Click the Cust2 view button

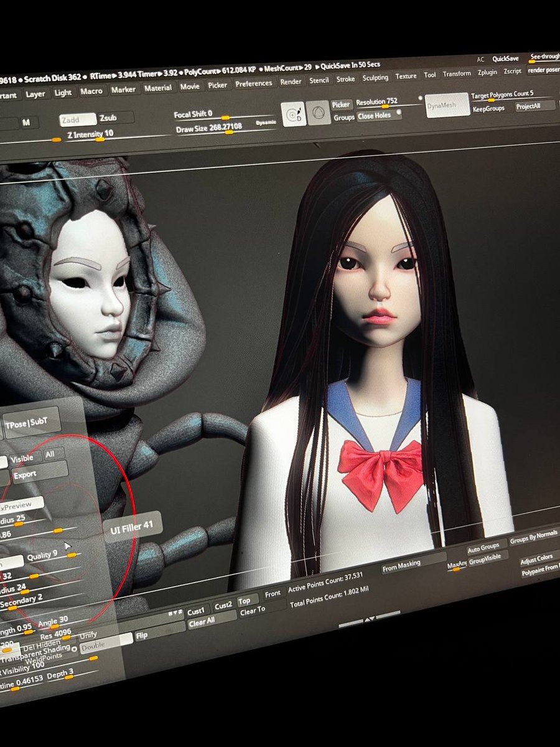point(223,606)
